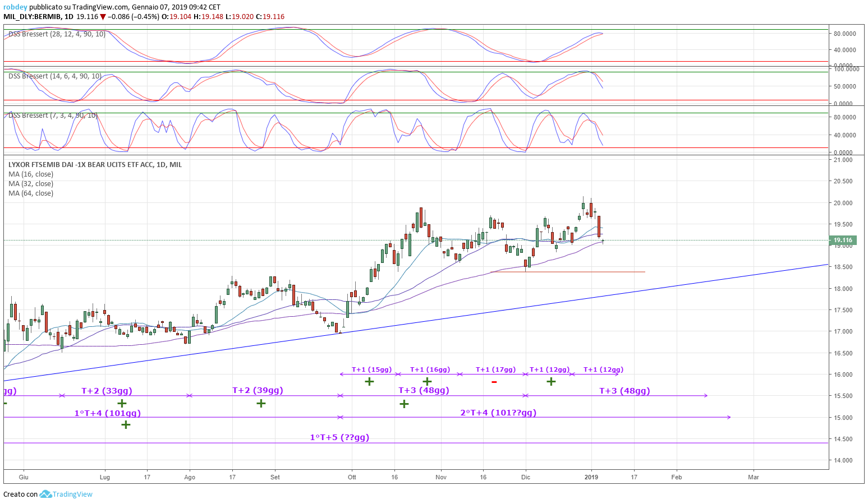Open the robdey author profile link
This screenshot has height=504, width=868.
click(x=15, y=7)
